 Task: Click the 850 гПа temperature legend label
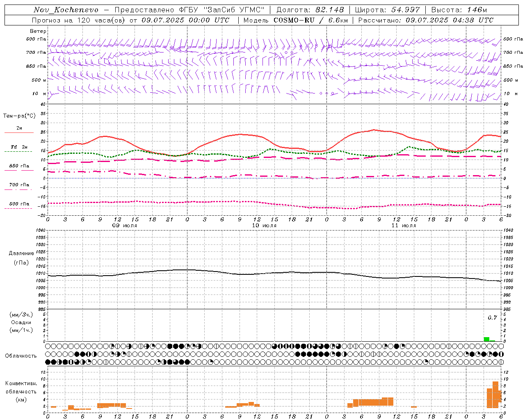click(x=19, y=166)
